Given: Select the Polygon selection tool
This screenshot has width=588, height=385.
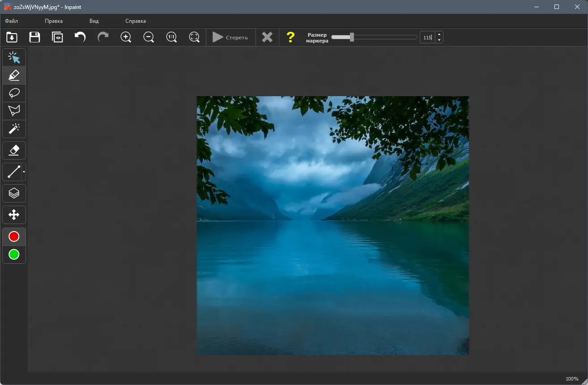Looking at the screenshot, I should click(14, 111).
